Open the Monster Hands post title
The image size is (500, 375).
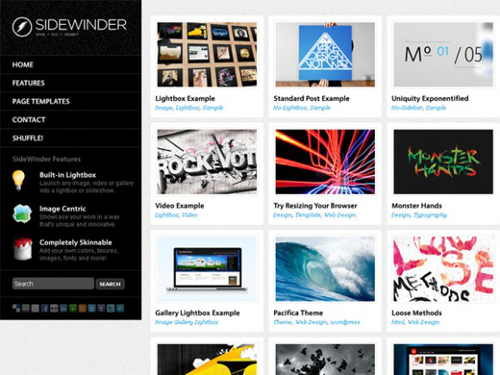[417, 206]
